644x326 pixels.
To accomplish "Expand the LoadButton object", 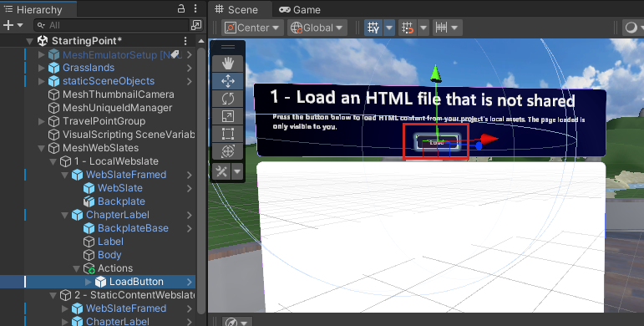I will point(88,282).
